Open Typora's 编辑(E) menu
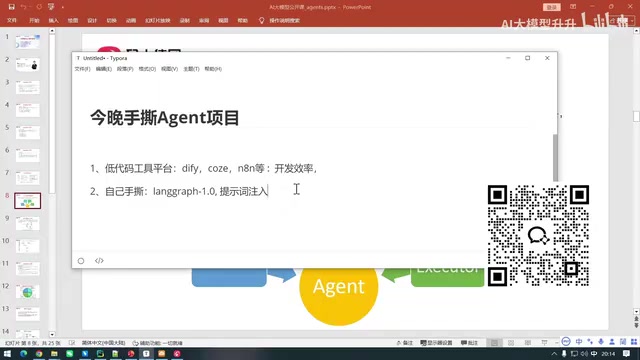The image size is (640, 360). point(104,69)
